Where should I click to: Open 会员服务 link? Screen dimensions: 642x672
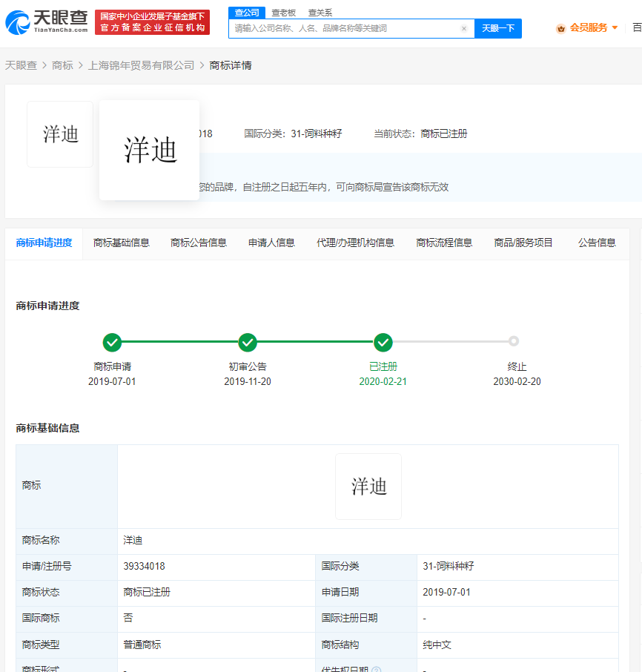click(x=588, y=28)
